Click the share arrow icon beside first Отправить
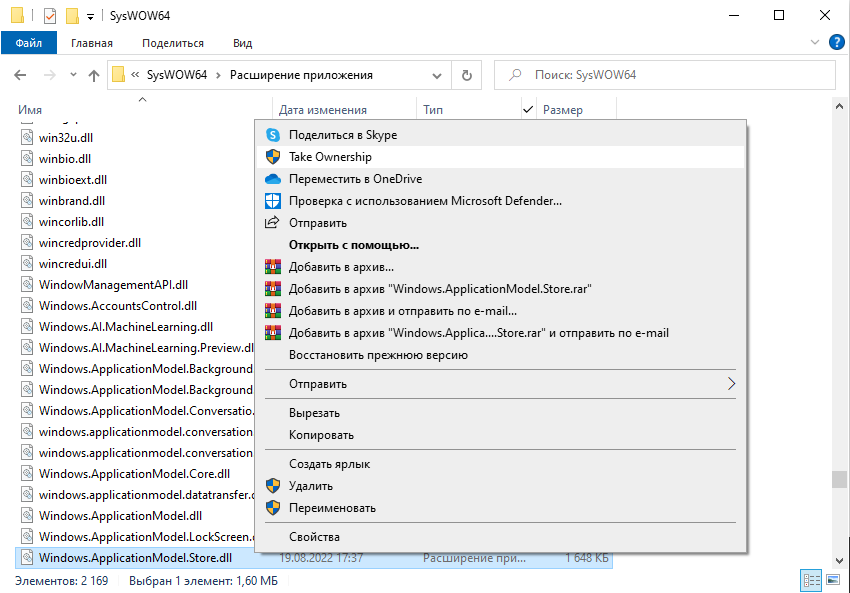The image size is (850, 593). tap(272, 222)
